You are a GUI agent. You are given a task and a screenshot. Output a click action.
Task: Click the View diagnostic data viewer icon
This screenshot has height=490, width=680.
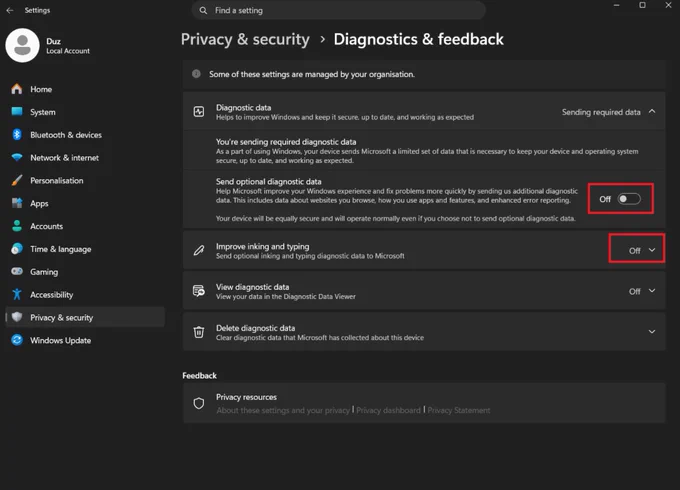coord(199,291)
